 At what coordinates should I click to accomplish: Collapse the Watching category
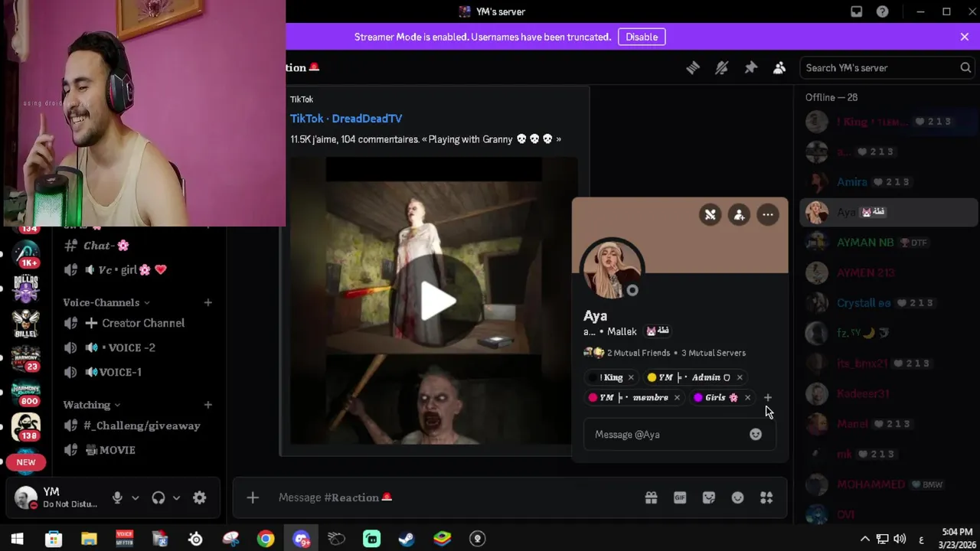91,404
